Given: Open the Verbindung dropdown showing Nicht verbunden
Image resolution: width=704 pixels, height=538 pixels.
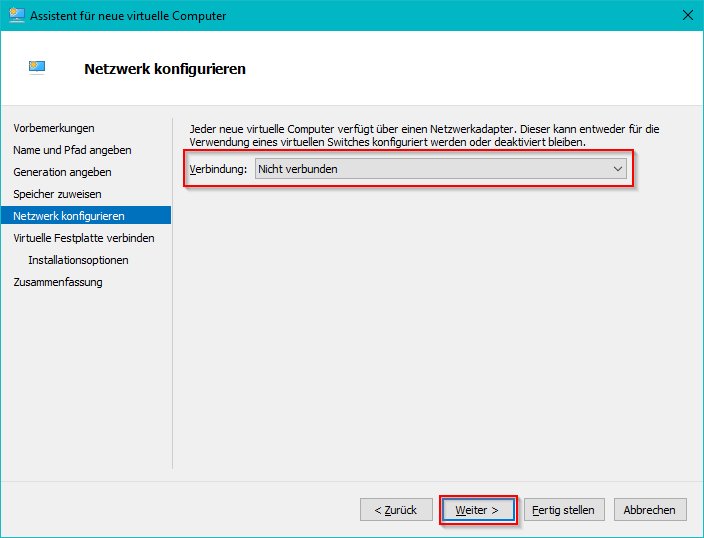Looking at the screenshot, I should (x=440, y=169).
